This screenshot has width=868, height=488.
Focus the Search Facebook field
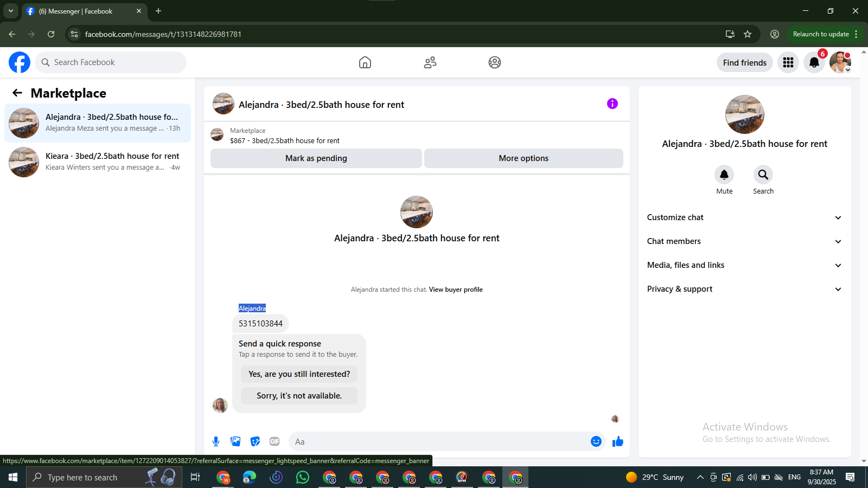point(111,62)
